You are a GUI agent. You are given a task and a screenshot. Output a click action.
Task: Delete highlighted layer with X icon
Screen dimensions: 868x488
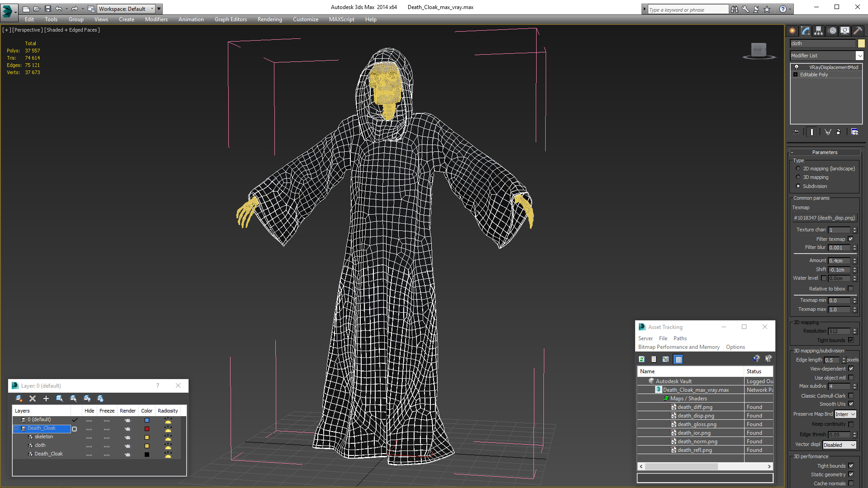pyautogui.click(x=33, y=399)
